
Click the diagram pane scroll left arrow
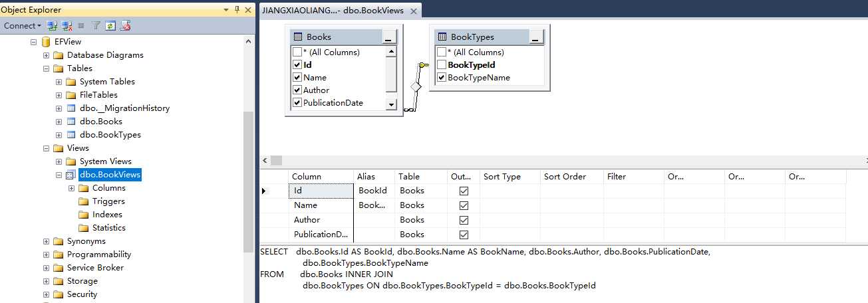coord(265,161)
